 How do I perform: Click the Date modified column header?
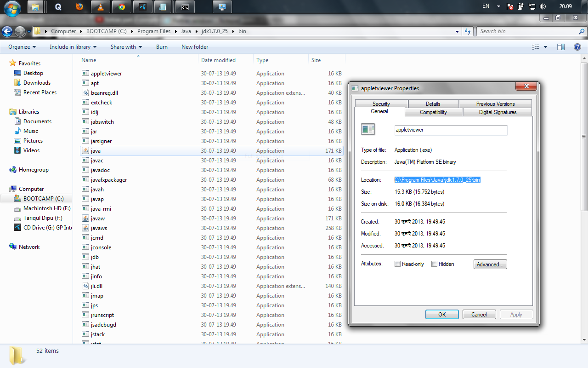(226, 60)
